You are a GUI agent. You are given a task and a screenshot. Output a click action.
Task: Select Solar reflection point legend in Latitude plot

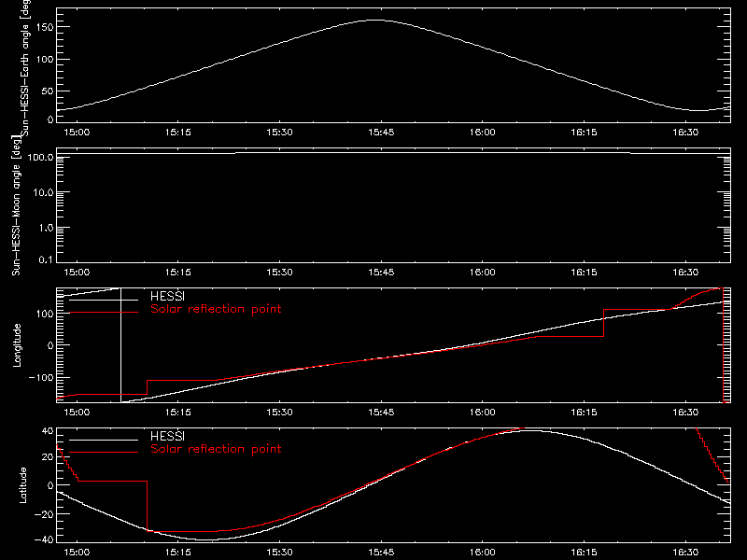click(x=216, y=449)
